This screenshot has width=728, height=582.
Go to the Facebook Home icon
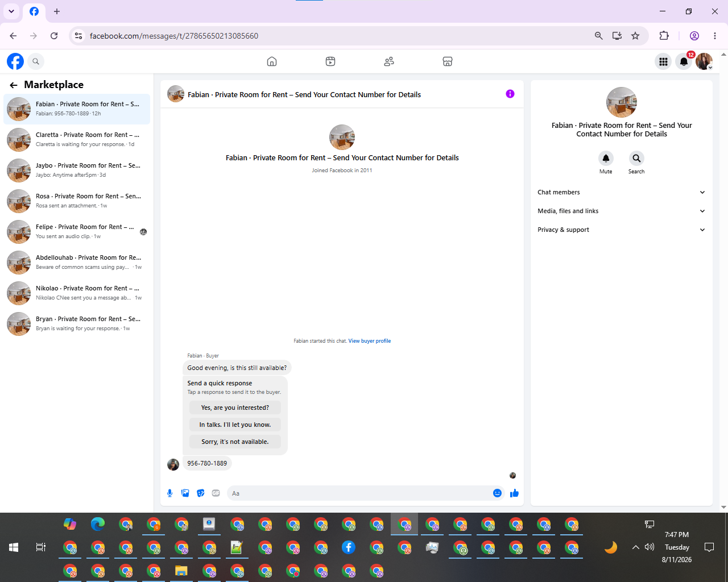pos(272,61)
